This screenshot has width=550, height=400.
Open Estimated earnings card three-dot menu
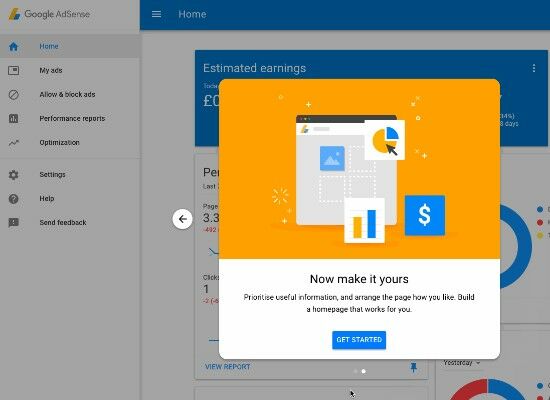534,68
